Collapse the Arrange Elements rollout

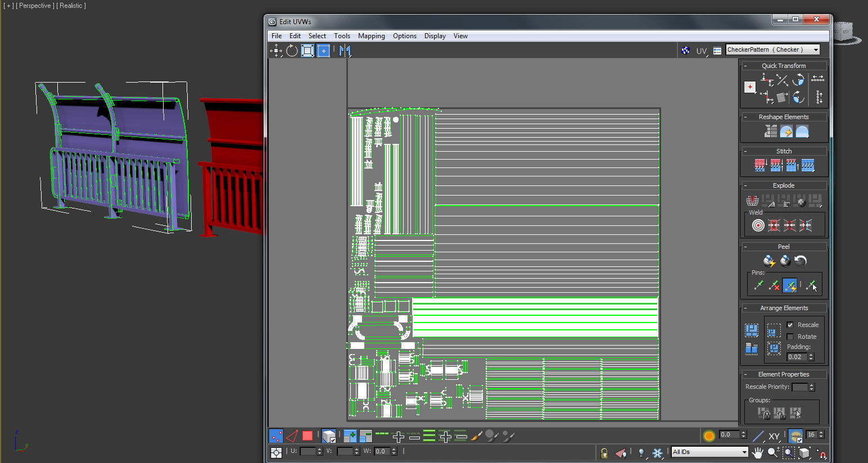(x=745, y=308)
